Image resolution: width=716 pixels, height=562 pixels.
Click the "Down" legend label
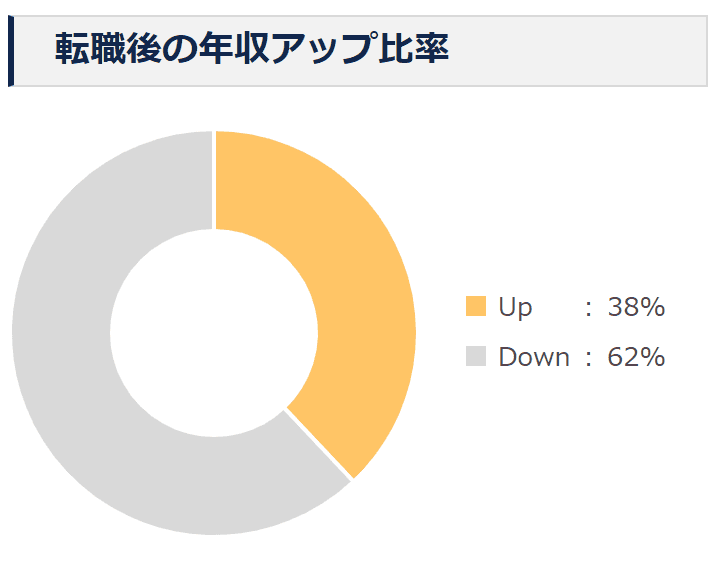pyautogui.click(x=534, y=356)
